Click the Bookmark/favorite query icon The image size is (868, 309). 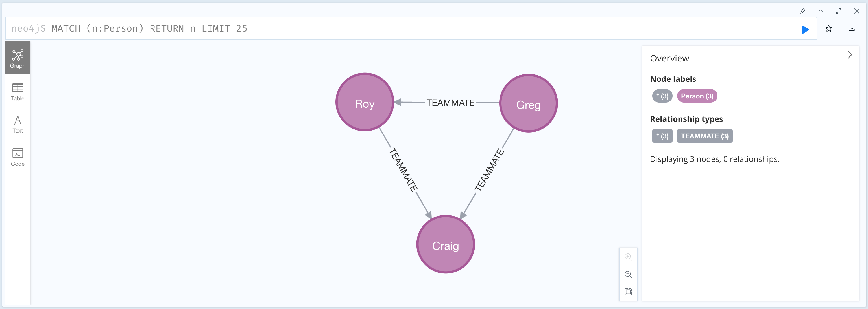pyautogui.click(x=829, y=29)
